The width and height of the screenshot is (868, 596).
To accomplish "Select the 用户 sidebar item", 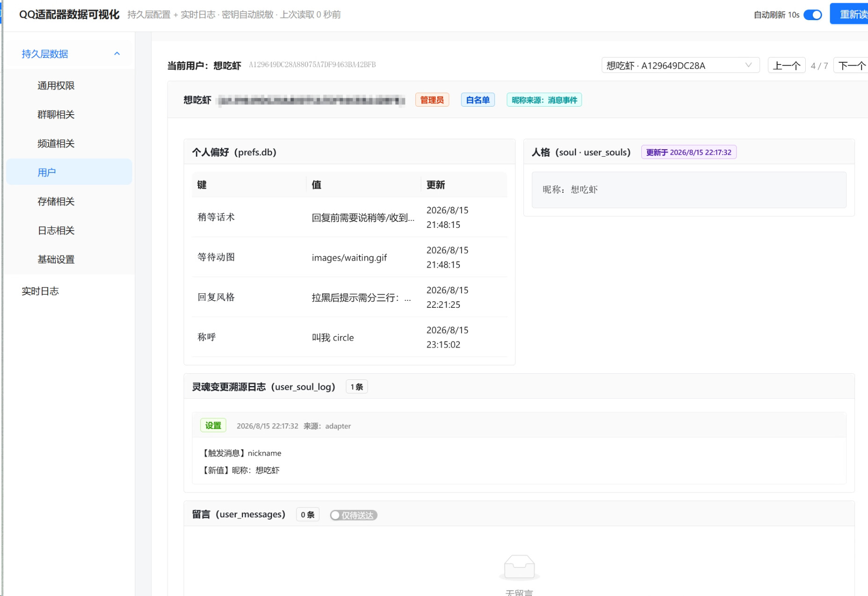I will pos(69,172).
